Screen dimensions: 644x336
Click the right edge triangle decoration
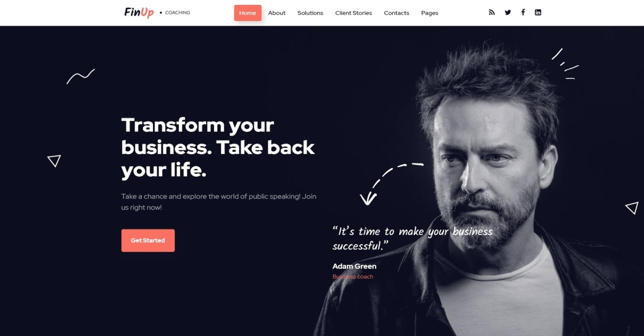[x=632, y=208]
